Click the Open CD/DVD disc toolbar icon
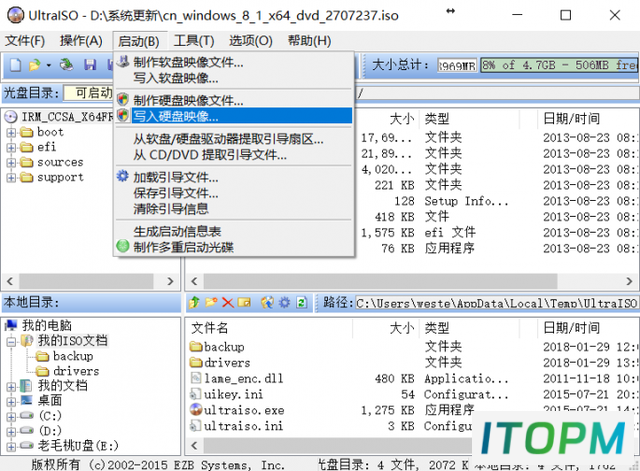 point(67,65)
